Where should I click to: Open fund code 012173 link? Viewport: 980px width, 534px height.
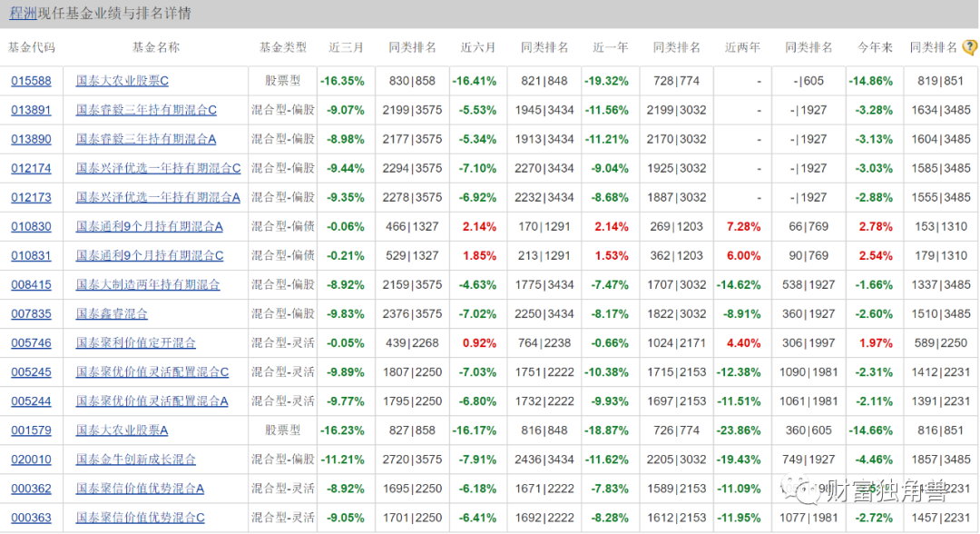[31, 197]
